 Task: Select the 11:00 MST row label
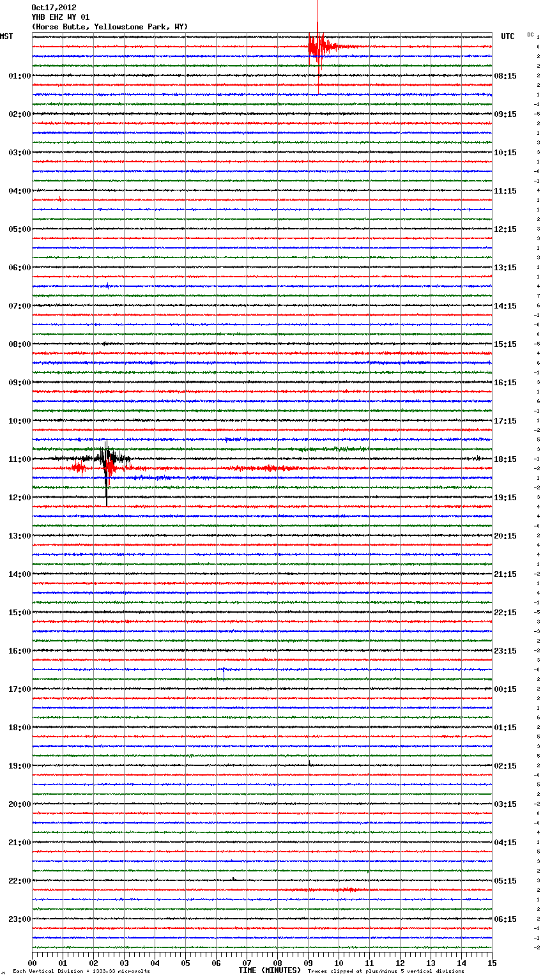click(x=20, y=459)
